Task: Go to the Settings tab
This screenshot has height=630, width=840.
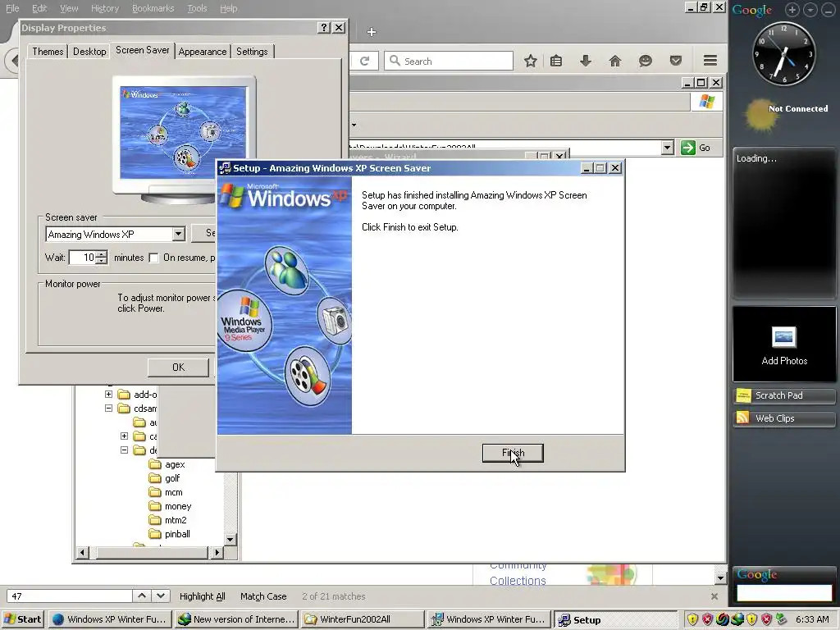Action: 252,52
